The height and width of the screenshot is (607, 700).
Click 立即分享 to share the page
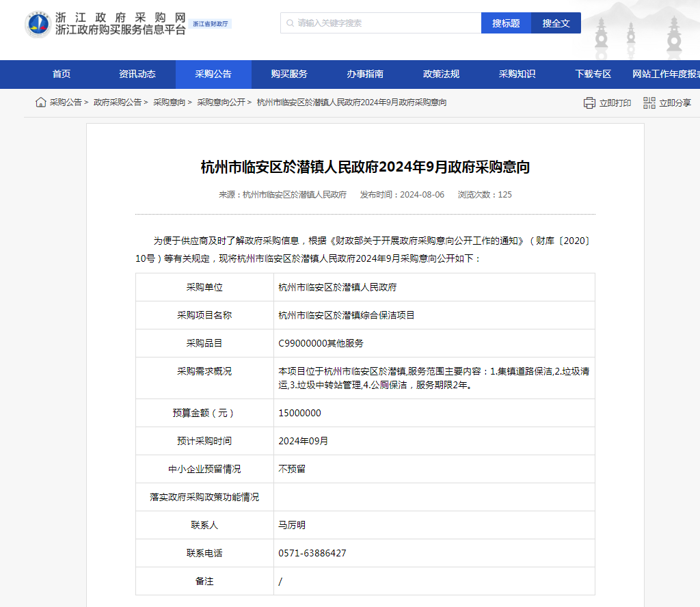[x=675, y=103]
